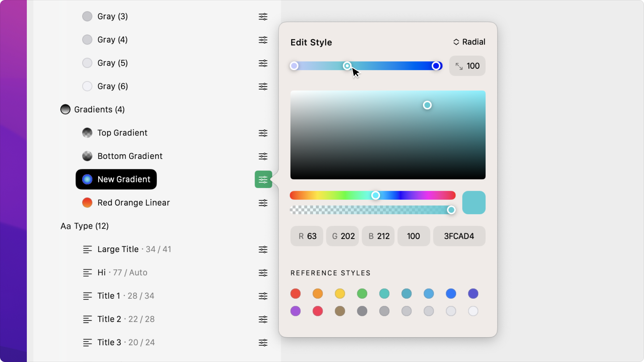Open style options for Bottom Gradient
This screenshot has height=362, width=644.
tap(263, 156)
